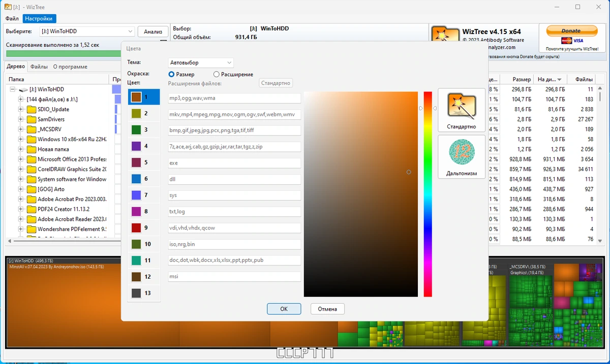
Task: Click the Standard theme wand icon
Action: 461,106
